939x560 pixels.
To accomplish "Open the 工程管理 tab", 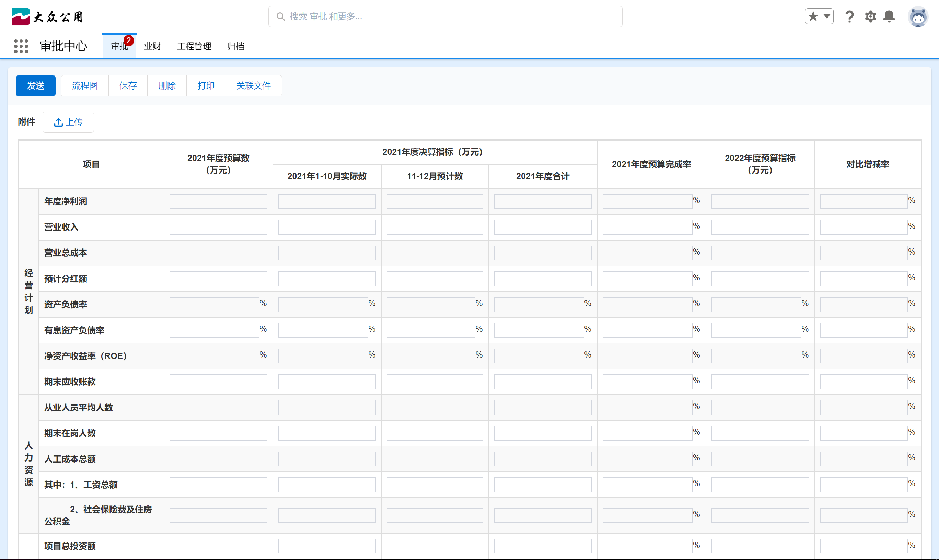I will 194,46.
